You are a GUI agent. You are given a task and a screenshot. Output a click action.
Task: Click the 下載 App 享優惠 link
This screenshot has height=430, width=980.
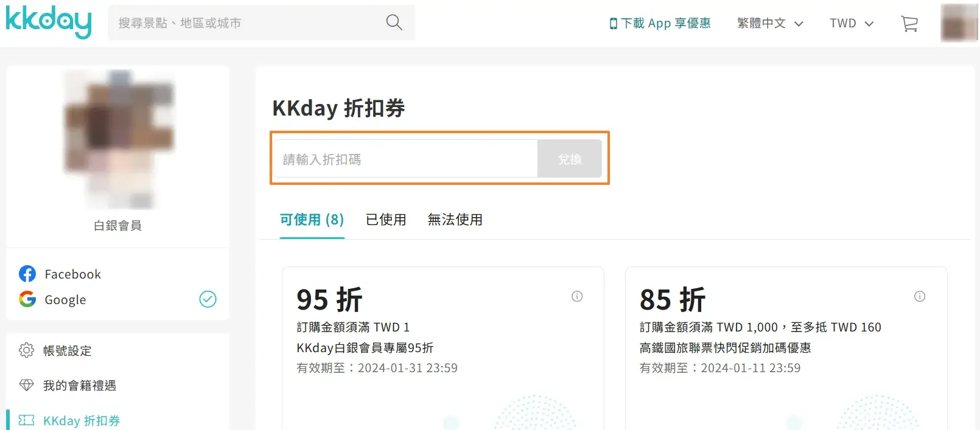pos(660,23)
